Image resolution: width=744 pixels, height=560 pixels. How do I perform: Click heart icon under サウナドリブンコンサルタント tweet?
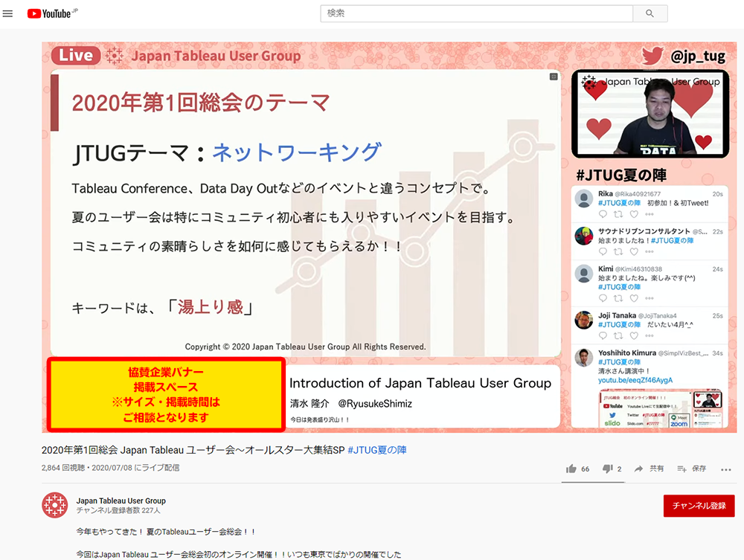click(634, 252)
